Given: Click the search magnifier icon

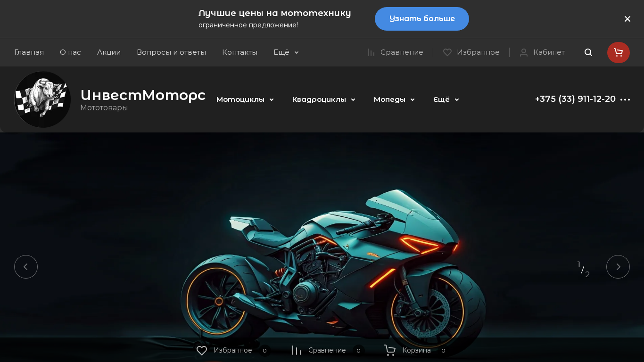Looking at the screenshot, I should (x=588, y=52).
